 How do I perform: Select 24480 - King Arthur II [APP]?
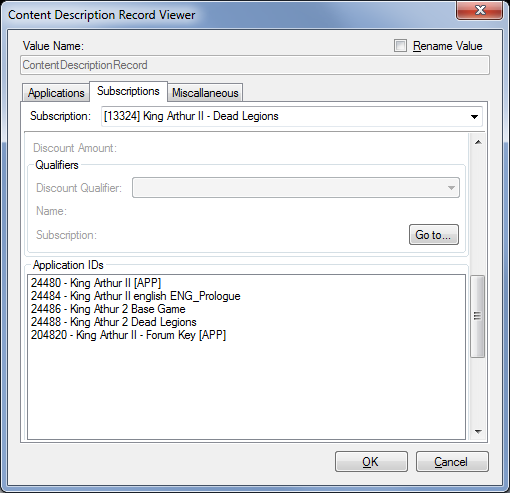point(96,283)
